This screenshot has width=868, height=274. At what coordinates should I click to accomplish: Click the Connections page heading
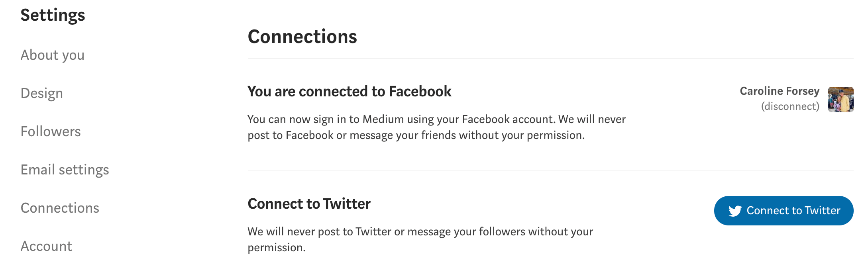pyautogui.click(x=302, y=37)
